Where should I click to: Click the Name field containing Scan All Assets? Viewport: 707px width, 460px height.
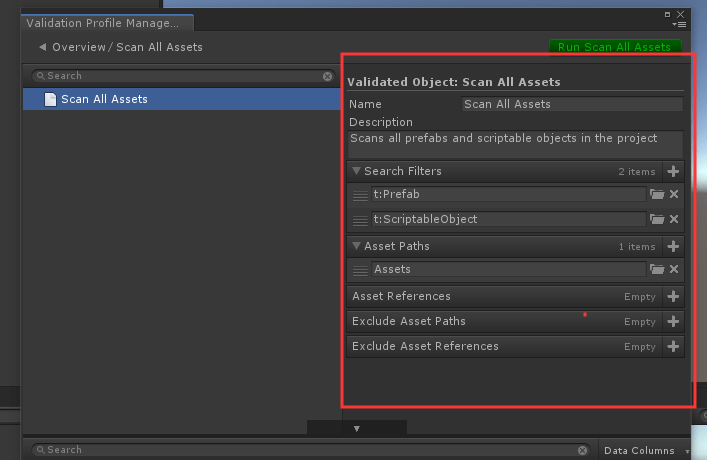[571, 104]
